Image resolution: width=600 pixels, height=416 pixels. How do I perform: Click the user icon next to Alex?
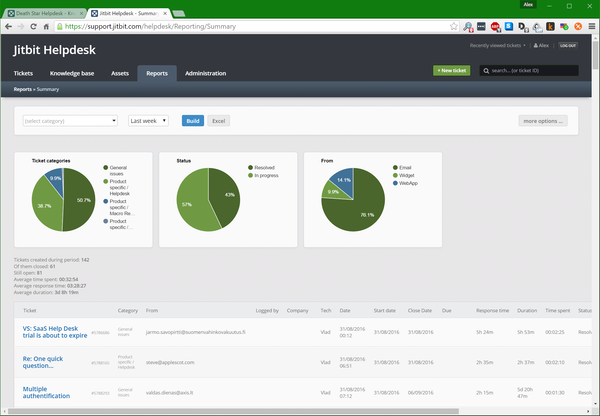pyautogui.click(x=536, y=46)
